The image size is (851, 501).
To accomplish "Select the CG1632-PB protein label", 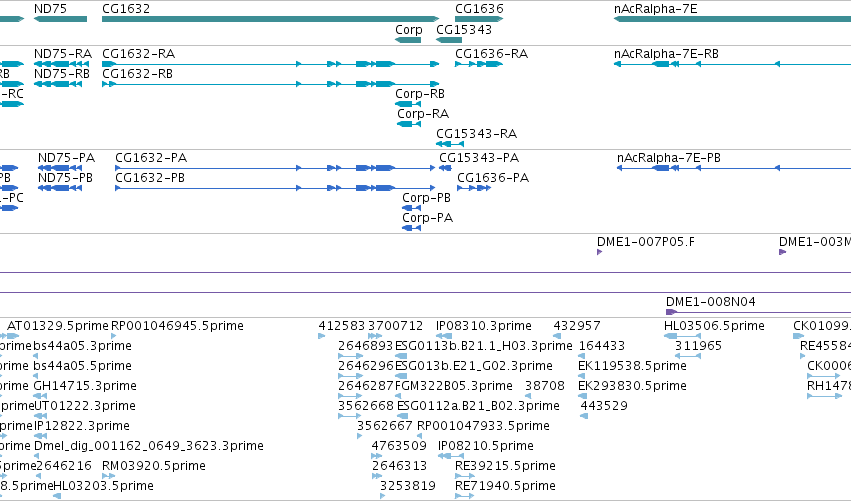I will [x=150, y=178].
